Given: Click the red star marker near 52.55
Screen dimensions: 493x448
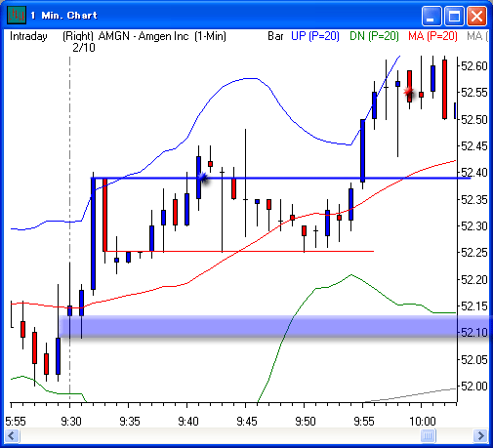Looking at the screenshot, I should [409, 92].
